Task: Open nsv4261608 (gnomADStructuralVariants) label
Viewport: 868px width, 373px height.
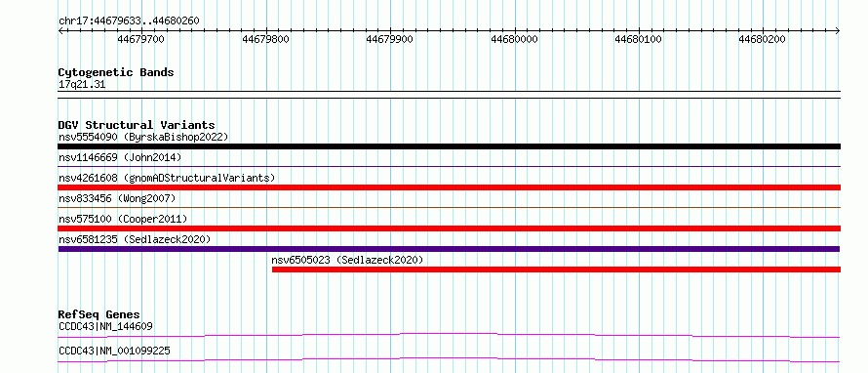Action: coord(167,178)
